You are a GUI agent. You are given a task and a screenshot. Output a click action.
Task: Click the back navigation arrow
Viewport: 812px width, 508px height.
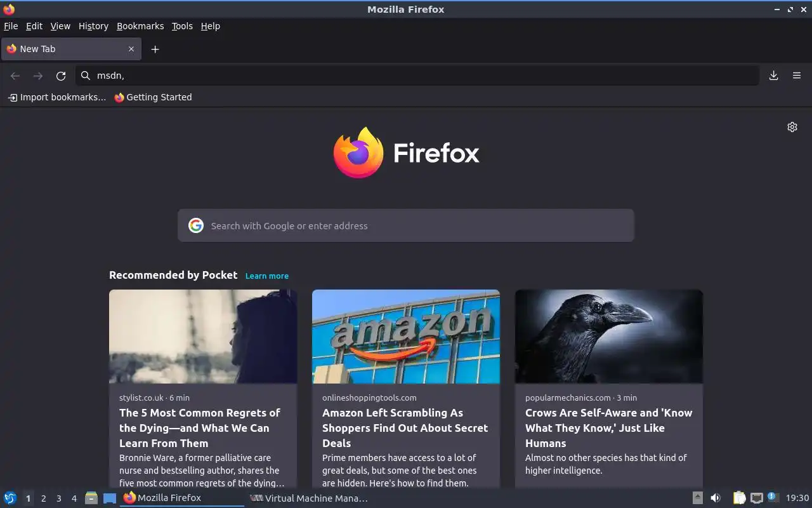point(15,76)
